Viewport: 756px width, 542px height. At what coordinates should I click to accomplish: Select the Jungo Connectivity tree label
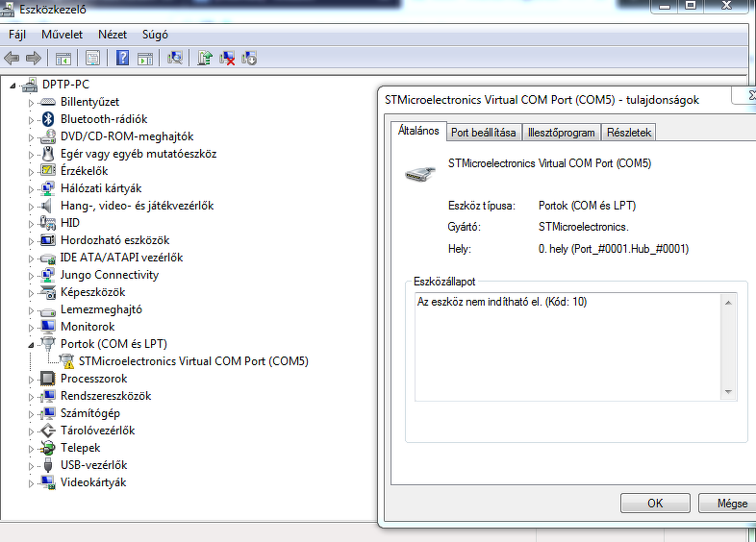tap(110, 275)
